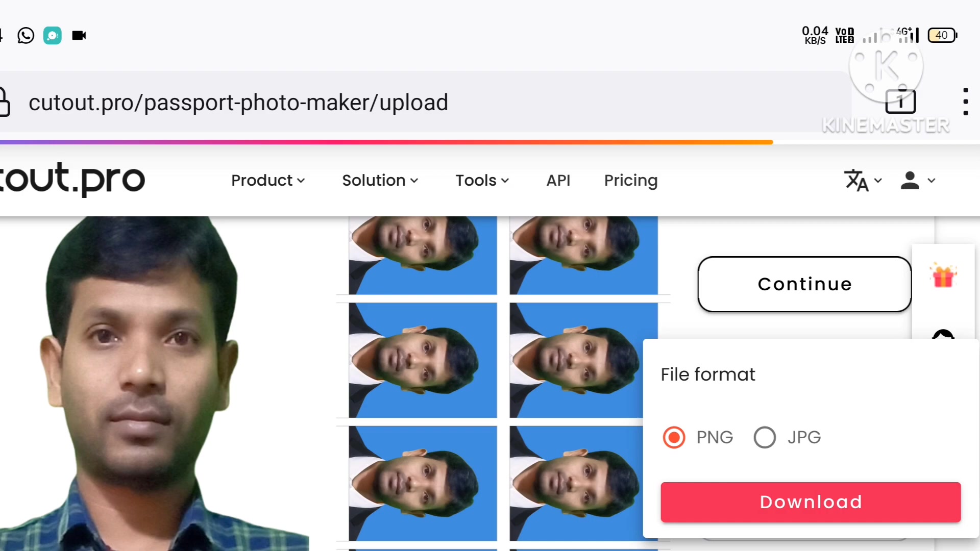Open the user account icon
The height and width of the screenshot is (551, 980).
[x=917, y=181]
